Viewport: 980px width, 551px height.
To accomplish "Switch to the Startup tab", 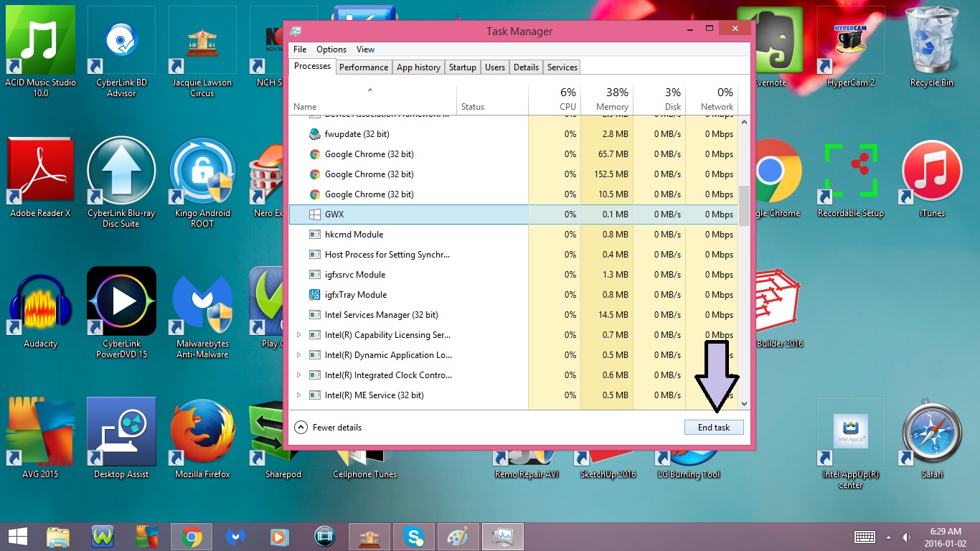I will click(463, 67).
